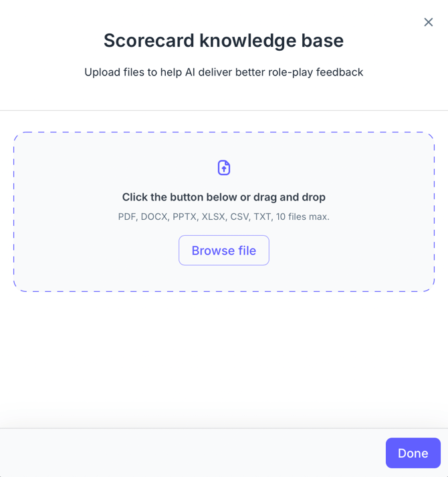Open the file picker via Browse file
The width and height of the screenshot is (448, 477).
(x=223, y=251)
